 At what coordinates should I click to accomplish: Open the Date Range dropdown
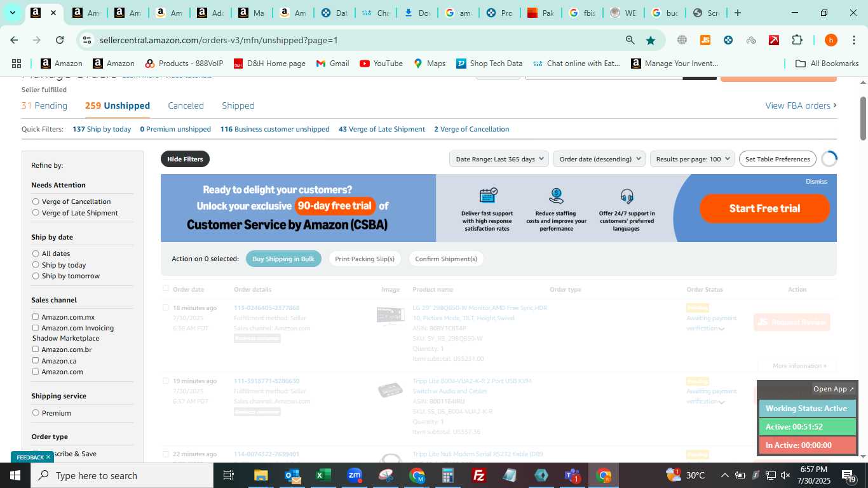pos(499,159)
